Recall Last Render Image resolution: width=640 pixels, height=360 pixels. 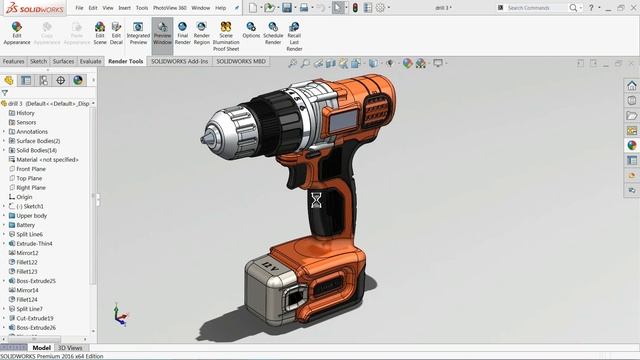click(x=294, y=37)
